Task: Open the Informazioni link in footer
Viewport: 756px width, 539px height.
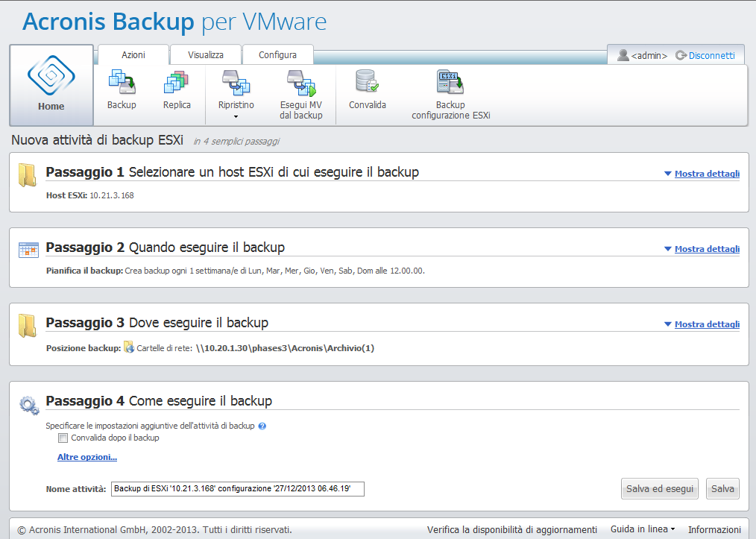Action: point(714,530)
